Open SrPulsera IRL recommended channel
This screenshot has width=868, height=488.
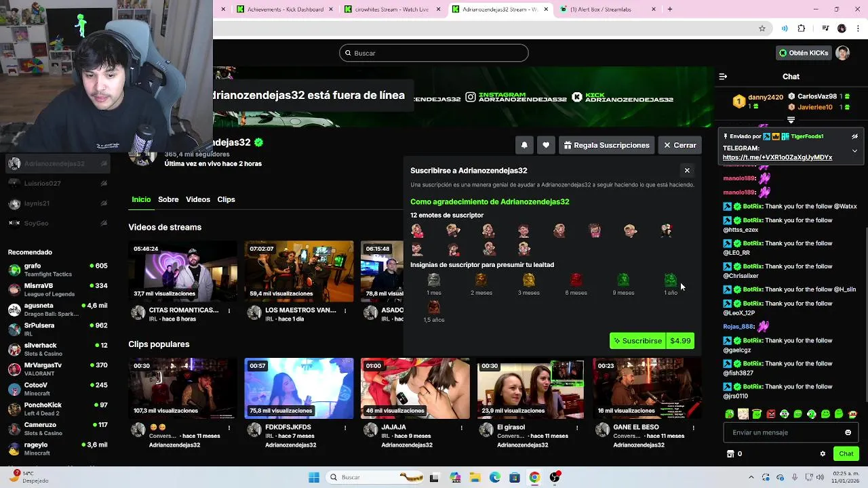[58, 329]
